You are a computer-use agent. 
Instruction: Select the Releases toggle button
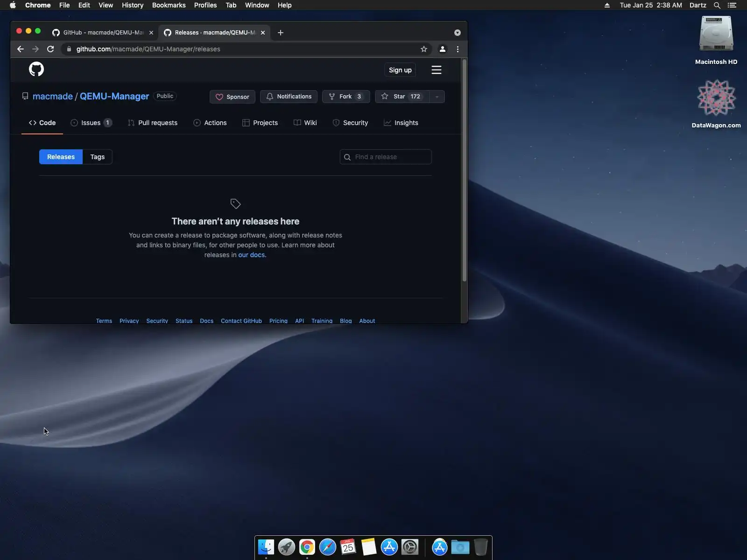click(x=61, y=157)
